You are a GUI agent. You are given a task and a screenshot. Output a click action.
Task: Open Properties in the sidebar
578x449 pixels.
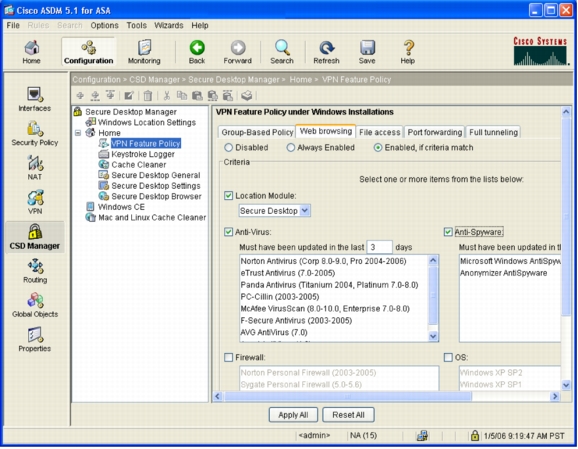pyautogui.click(x=35, y=340)
